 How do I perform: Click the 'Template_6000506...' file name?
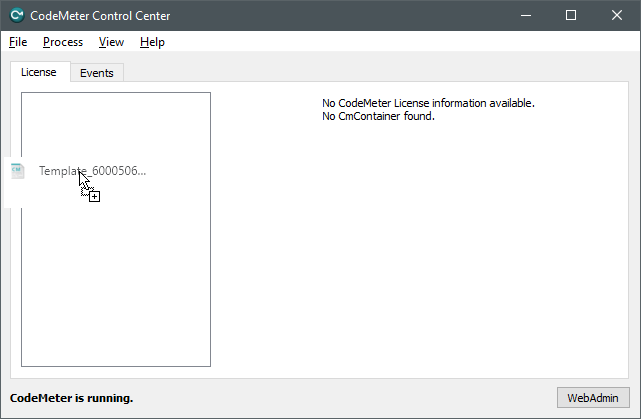point(92,171)
